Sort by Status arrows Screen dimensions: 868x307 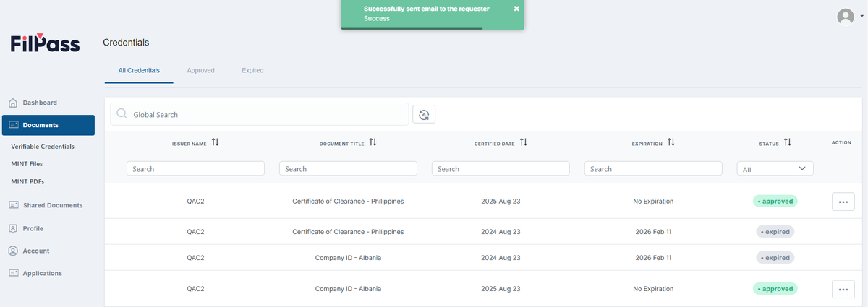[788, 143]
